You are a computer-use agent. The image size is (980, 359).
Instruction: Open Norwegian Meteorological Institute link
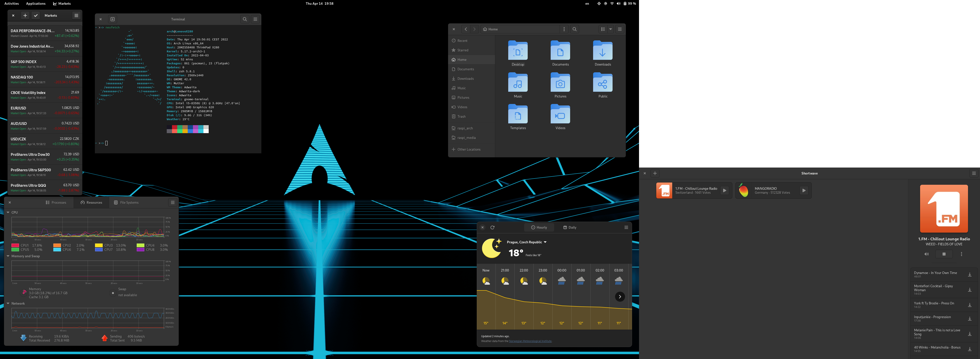coord(530,341)
